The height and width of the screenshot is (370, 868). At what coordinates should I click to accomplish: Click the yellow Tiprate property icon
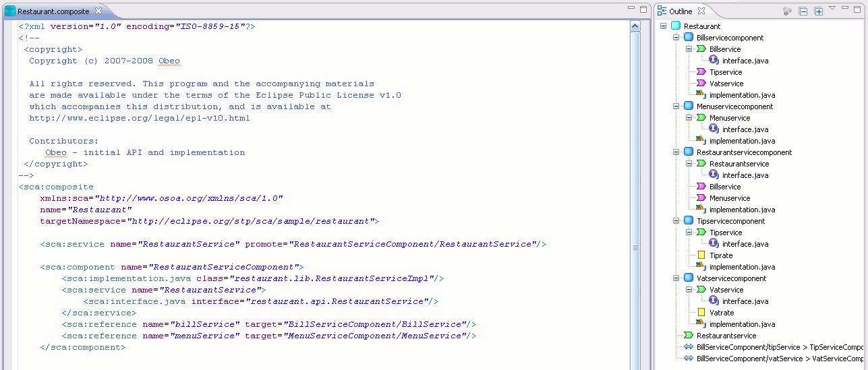(x=701, y=255)
